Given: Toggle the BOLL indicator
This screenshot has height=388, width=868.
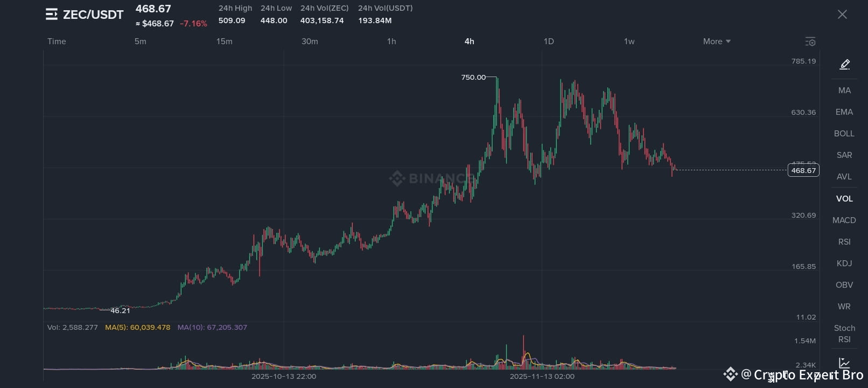Looking at the screenshot, I should (x=844, y=134).
